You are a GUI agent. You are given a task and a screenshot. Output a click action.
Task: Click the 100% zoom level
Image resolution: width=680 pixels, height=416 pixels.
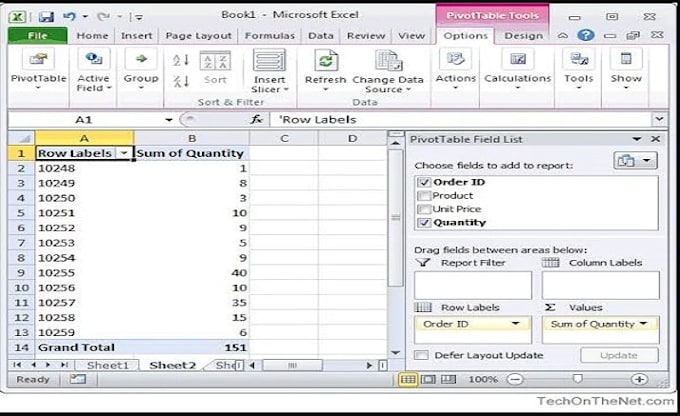coord(483,380)
